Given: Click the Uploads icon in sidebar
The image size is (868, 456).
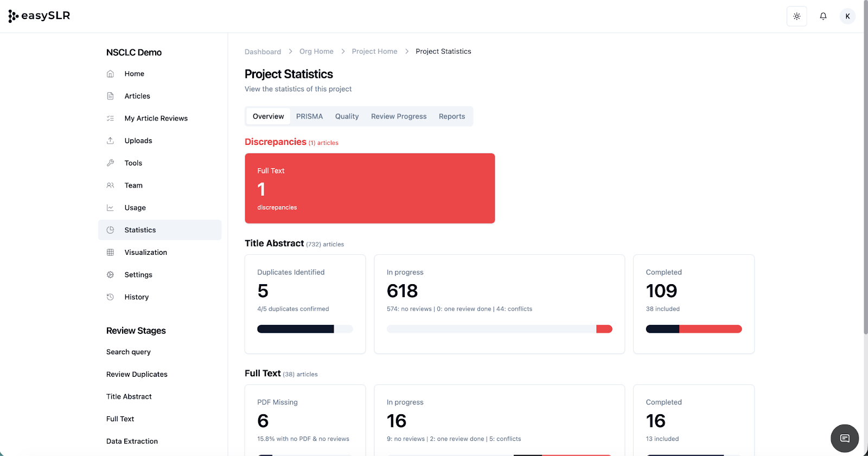Looking at the screenshot, I should (x=110, y=140).
